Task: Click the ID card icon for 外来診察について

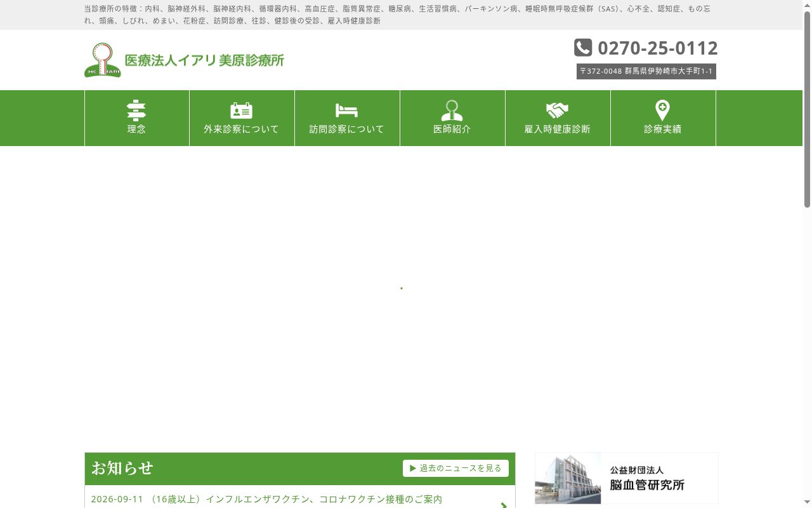Action: pos(241,110)
